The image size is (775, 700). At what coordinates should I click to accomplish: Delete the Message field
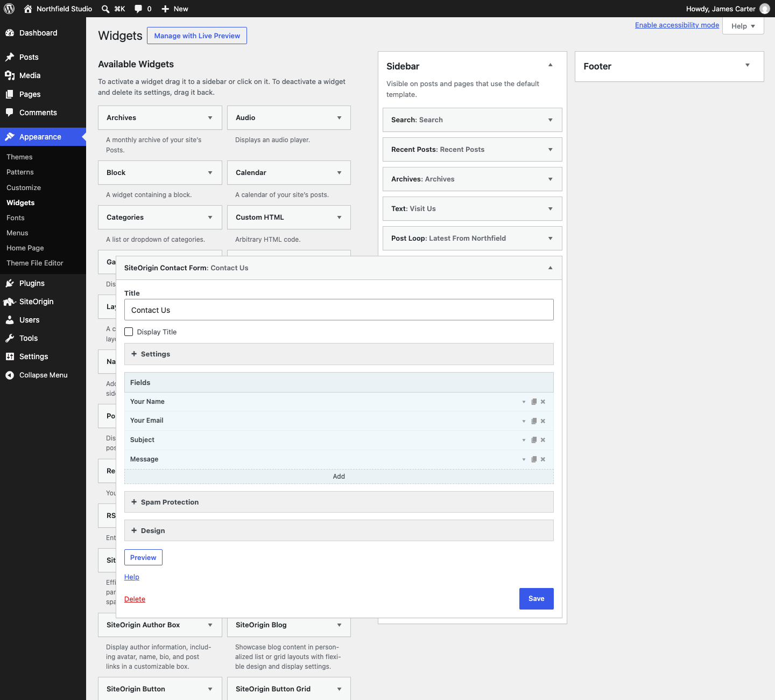coord(543,459)
